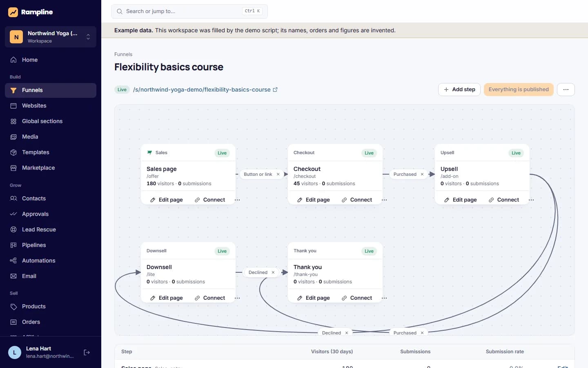Click the Funnels breadcrumb link
The height and width of the screenshot is (368, 588).
(x=123, y=54)
